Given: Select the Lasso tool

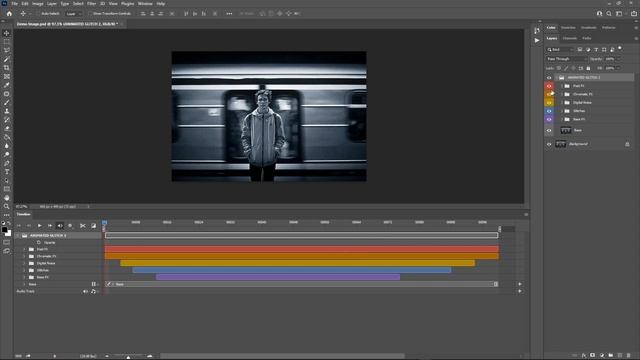Looking at the screenshot, I should tap(7, 50).
